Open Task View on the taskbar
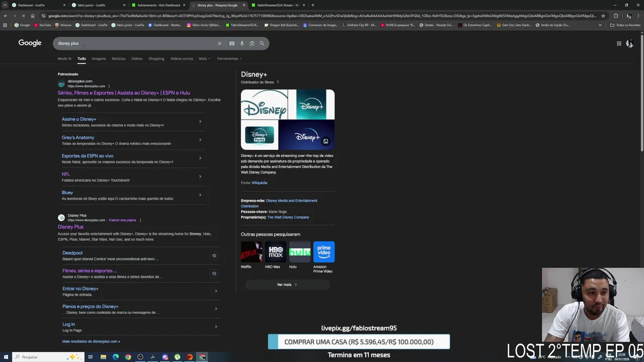Image resolution: width=644 pixels, height=362 pixels. coord(91,357)
